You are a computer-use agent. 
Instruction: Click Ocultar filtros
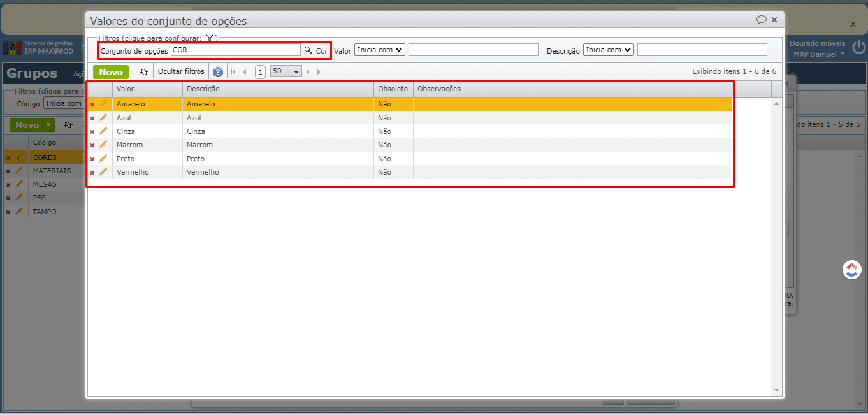[x=181, y=71]
